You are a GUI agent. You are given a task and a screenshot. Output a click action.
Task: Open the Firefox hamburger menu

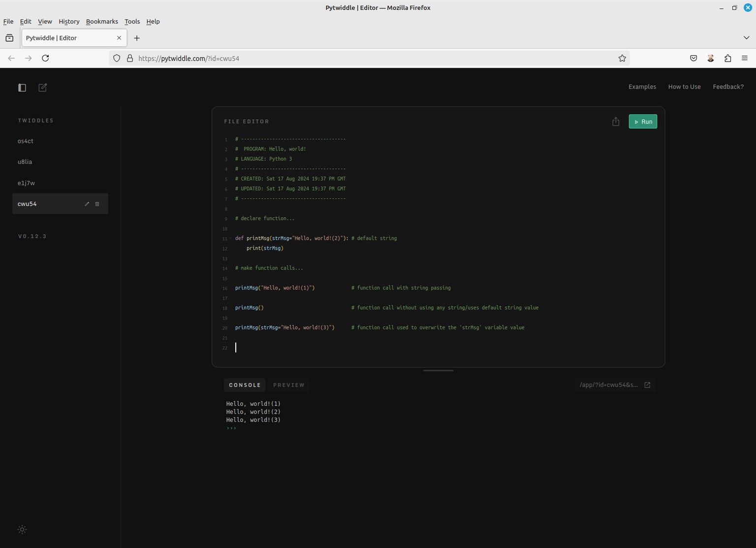[745, 58]
